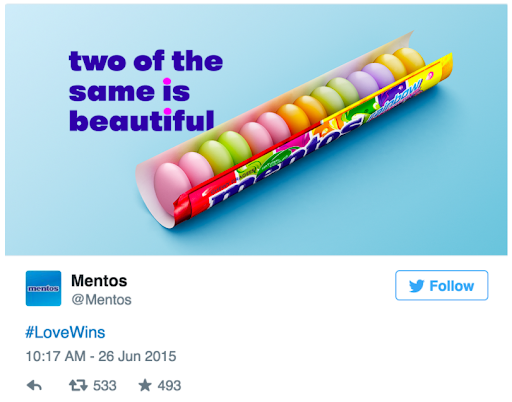Screen dimensions: 512x402
Task: Click the Mentos display name
Action: point(99,281)
